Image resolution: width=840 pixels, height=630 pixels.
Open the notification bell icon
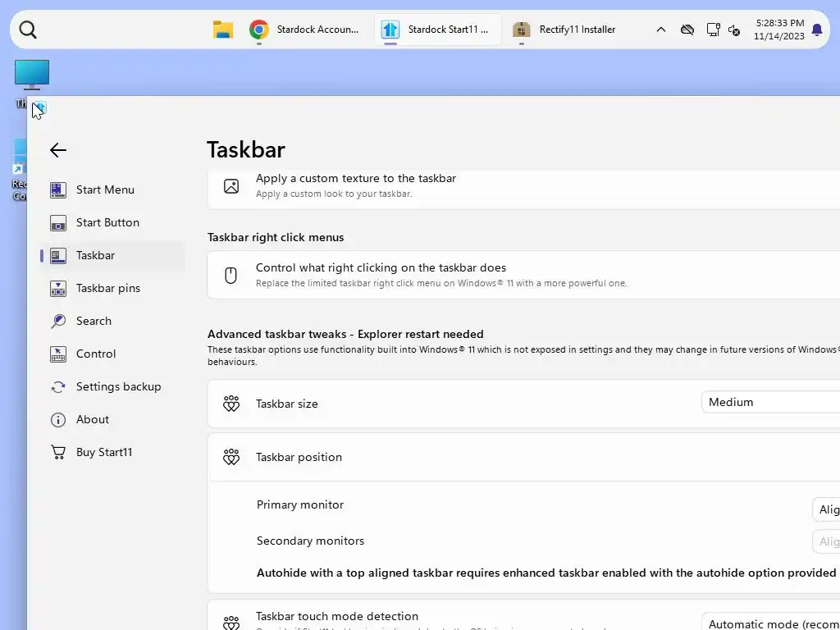click(817, 30)
